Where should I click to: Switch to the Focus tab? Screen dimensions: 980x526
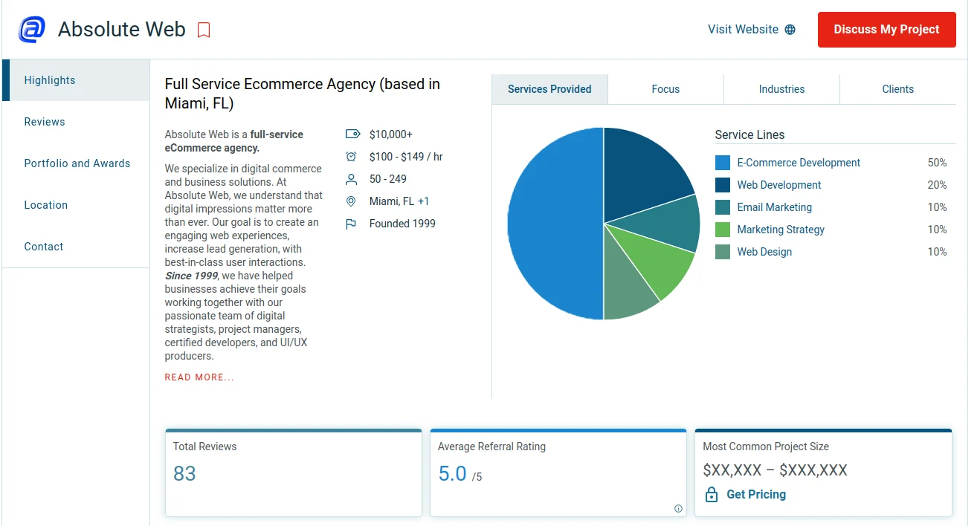click(665, 89)
